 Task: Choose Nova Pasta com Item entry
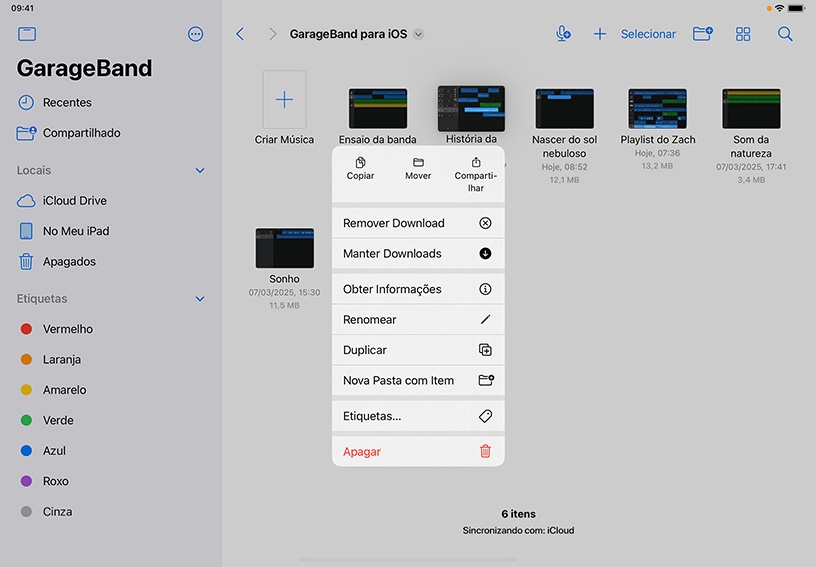418,381
